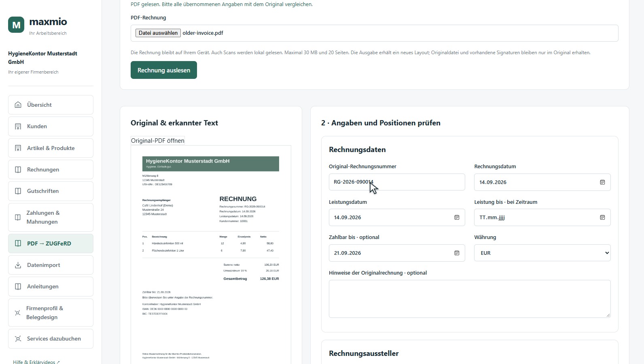Open Gutschriften in the sidebar
Viewport: 644px width, 364px height.
pyautogui.click(x=51, y=191)
